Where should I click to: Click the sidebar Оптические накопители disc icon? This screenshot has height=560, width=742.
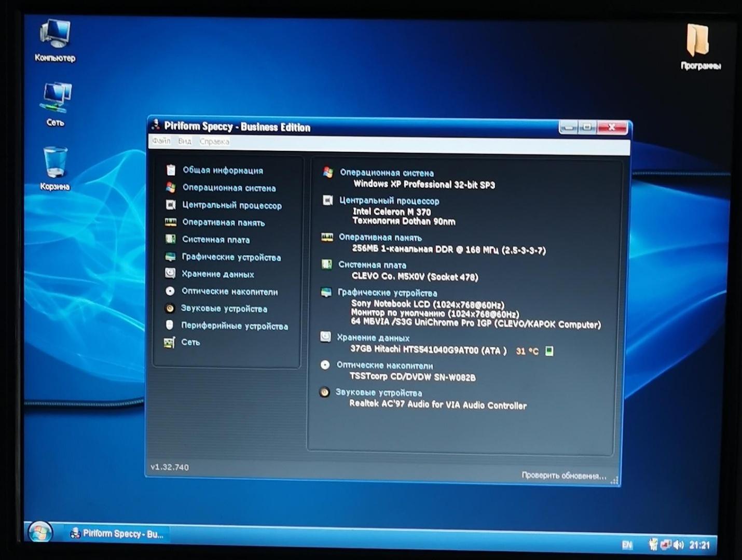point(170,291)
